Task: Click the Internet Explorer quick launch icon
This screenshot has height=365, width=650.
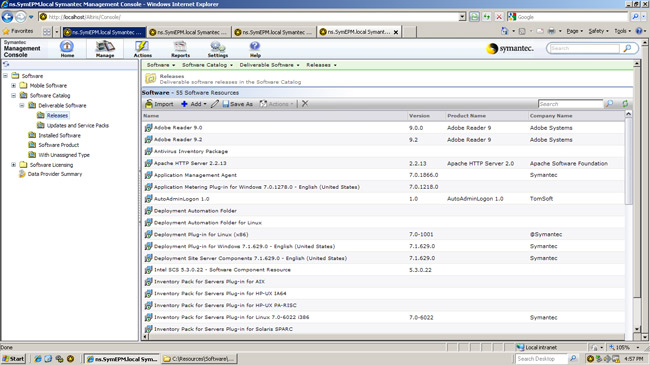Action: pos(38,359)
